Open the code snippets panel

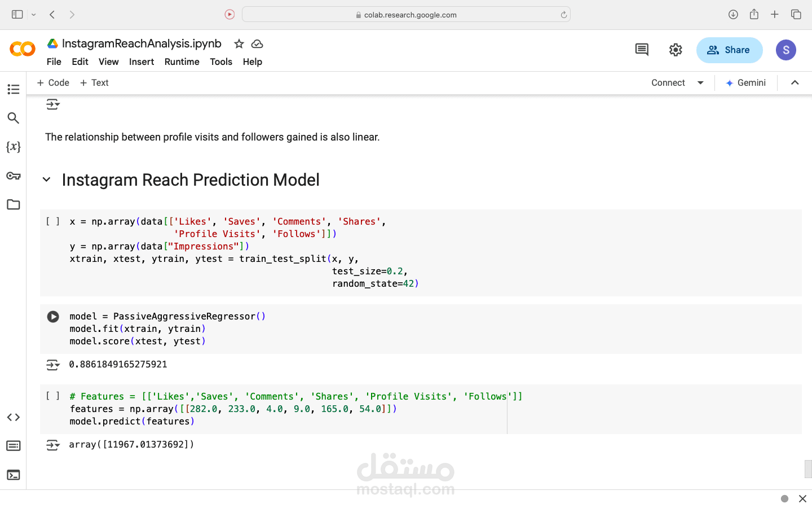click(14, 417)
